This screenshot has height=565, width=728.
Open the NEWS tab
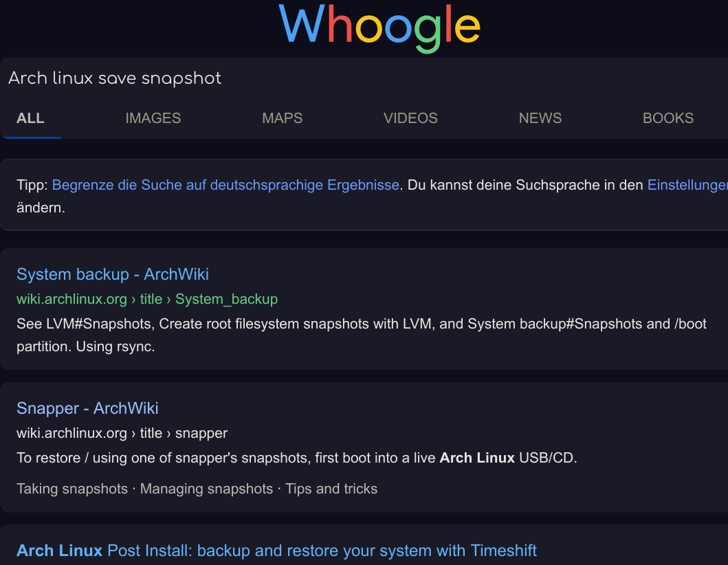pos(540,118)
